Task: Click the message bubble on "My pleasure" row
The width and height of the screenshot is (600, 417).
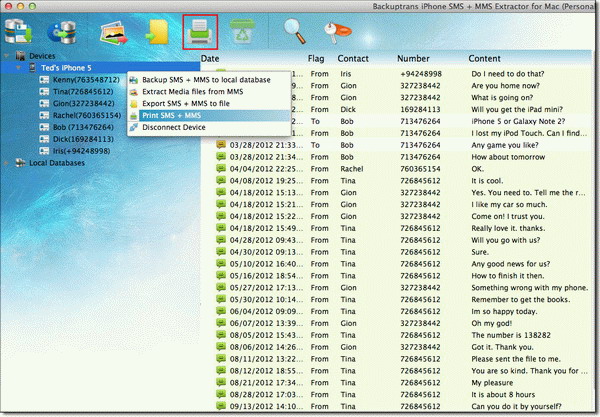Action: pos(221,382)
